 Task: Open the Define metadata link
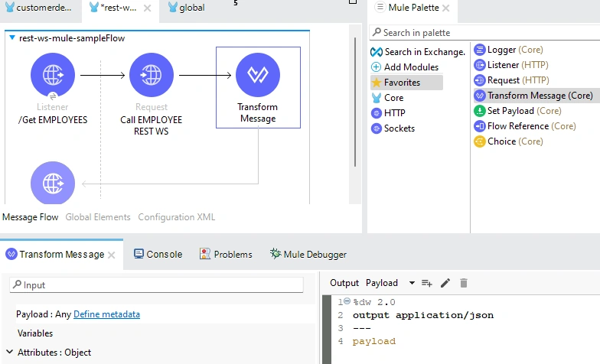106,314
